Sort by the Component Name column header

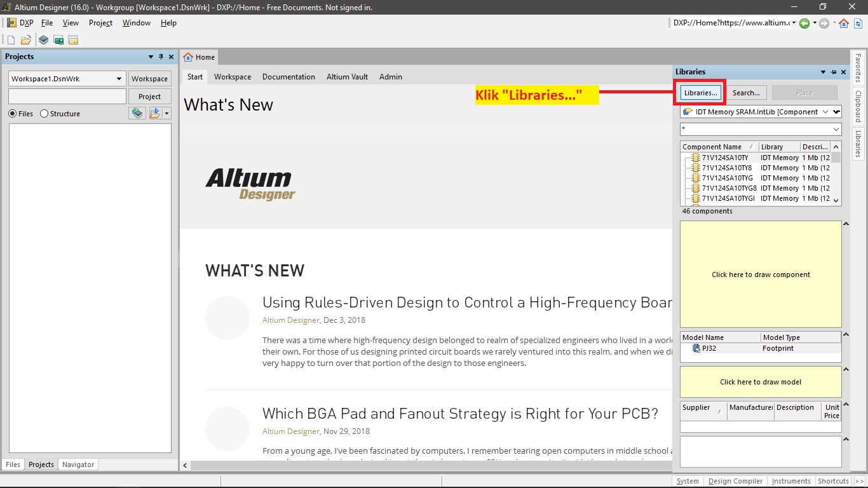tap(719, 147)
